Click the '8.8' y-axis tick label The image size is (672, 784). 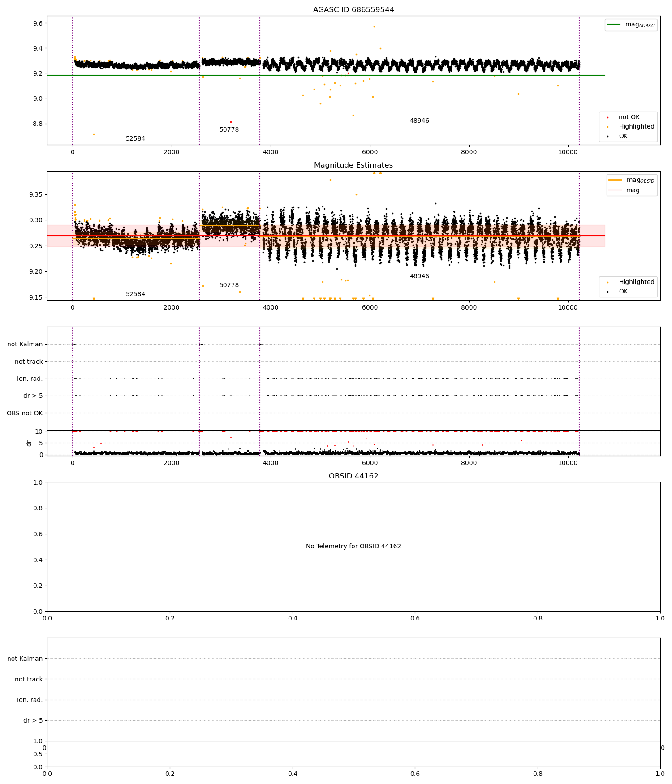coord(38,124)
